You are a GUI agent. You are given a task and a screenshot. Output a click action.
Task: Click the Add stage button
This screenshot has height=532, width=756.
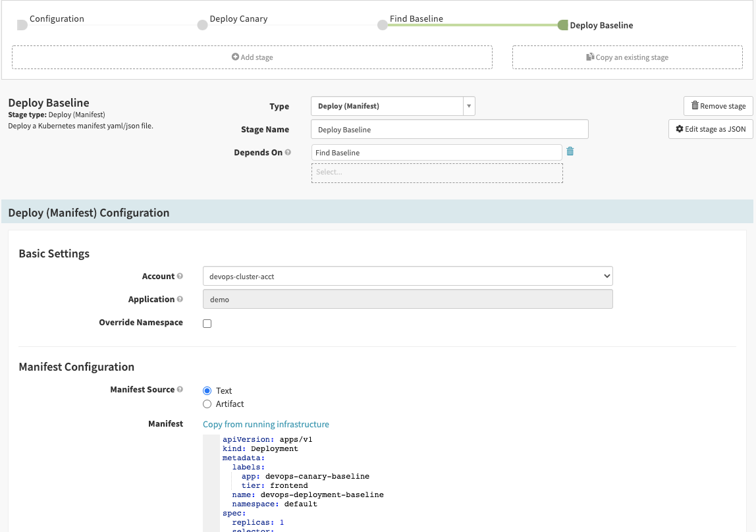coord(252,57)
